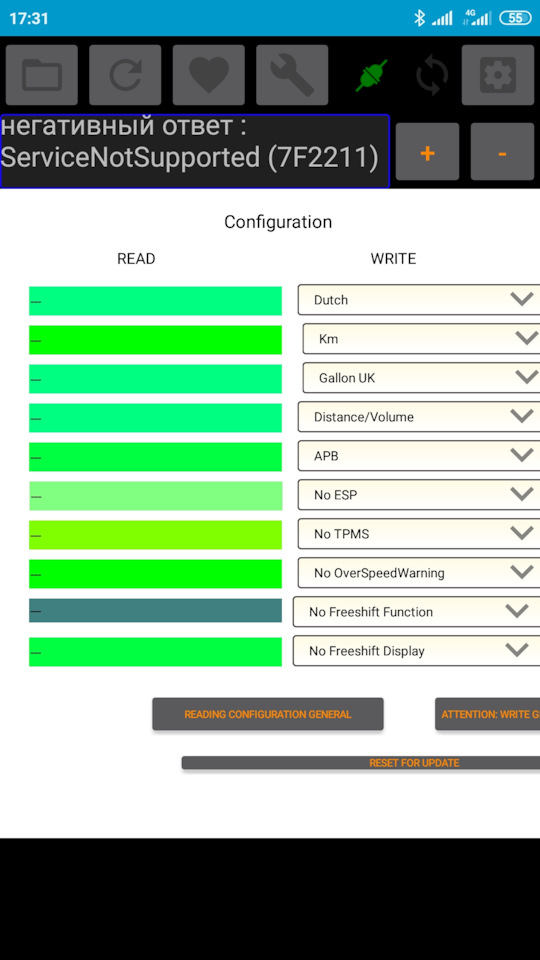Image resolution: width=540 pixels, height=960 pixels.
Task: Expand the No TPMS dropdown
Action: (419, 534)
